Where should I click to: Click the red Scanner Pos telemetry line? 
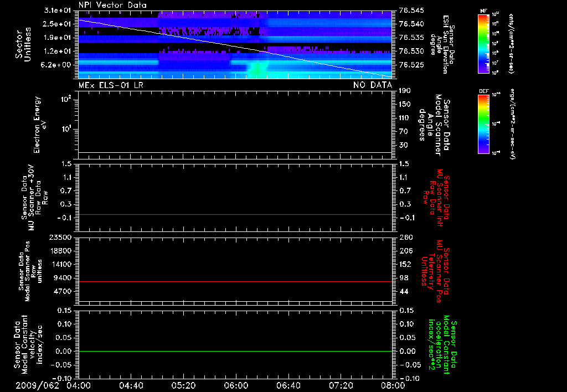[235, 281]
